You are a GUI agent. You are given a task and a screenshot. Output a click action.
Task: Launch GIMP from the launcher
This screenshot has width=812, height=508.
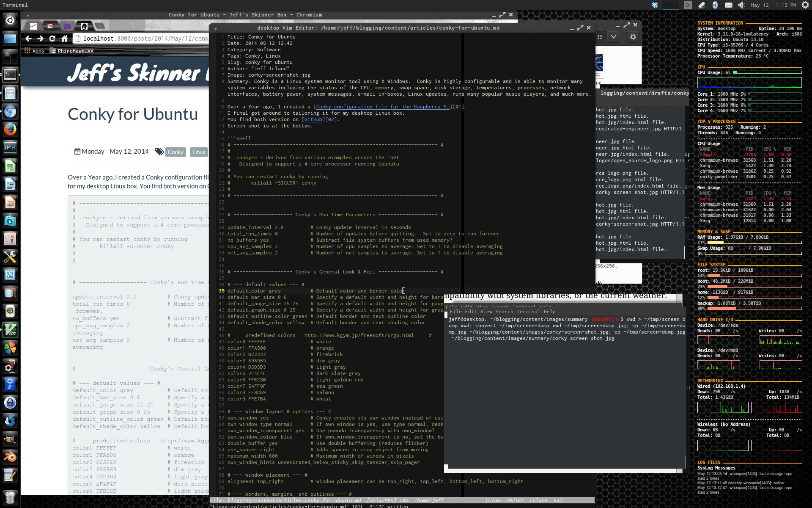tap(10, 439)
